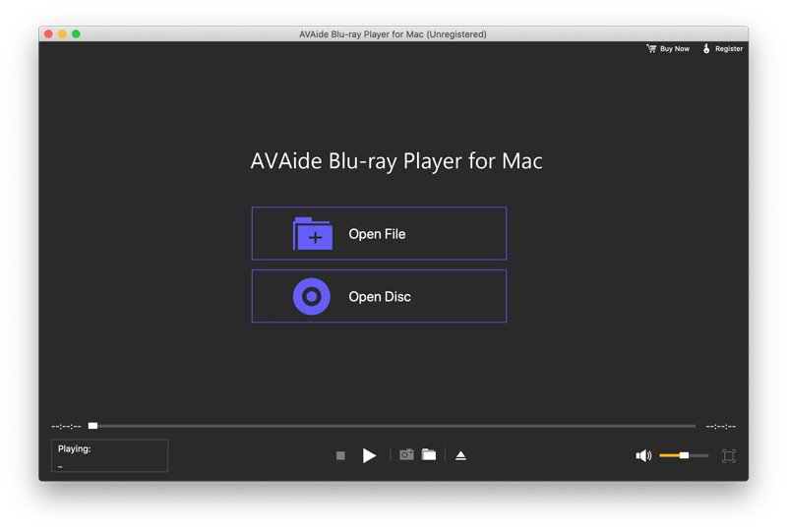The image size is (787, 532).
Task: Click the elapsed time display on left
Action: click(66, 427)
